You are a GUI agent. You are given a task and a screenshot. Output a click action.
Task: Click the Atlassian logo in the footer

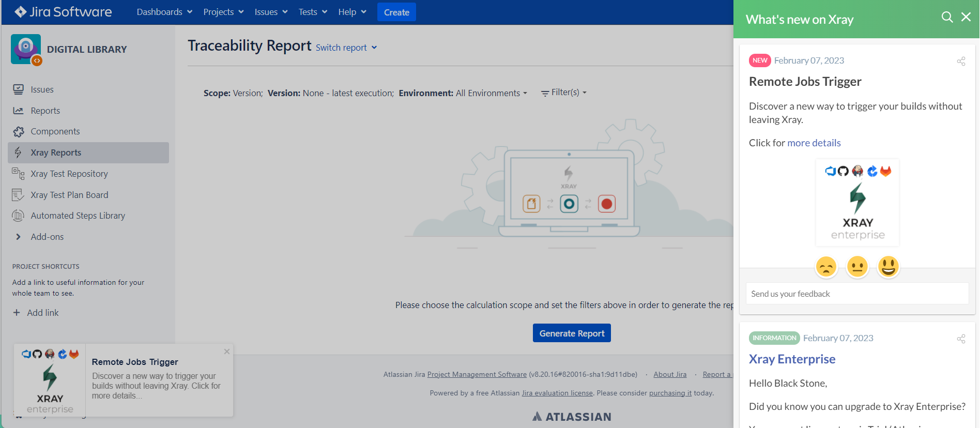point(572,417)
